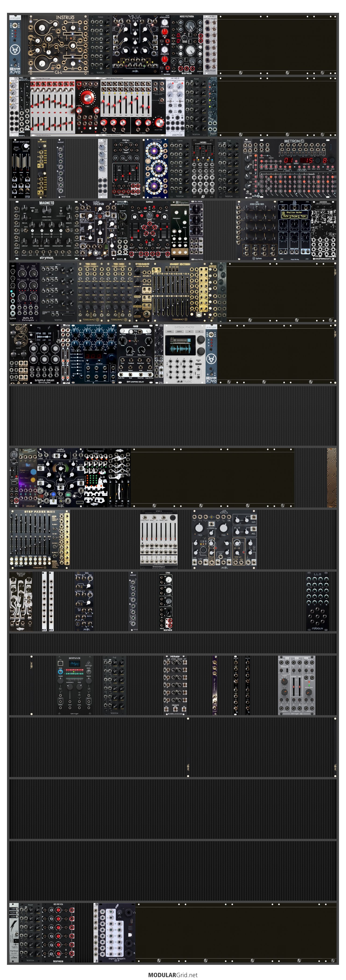Viewport: 346px width, 980px height.
Task: Open the Tesseract Step Fader MKII module
Action: pos(40,539)
